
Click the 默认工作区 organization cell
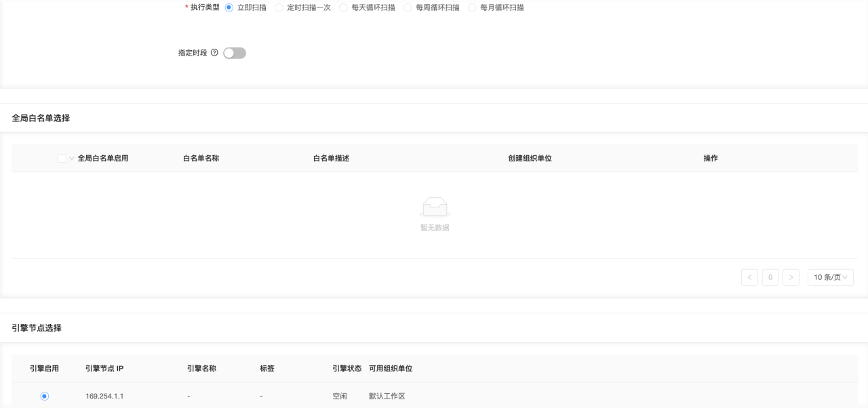[387, 396]
